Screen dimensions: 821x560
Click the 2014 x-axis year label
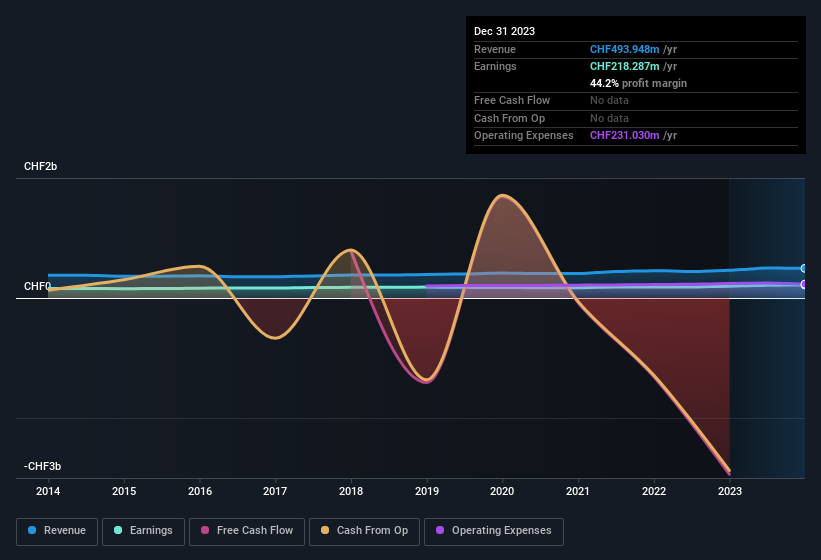click(x=48, y=491)
